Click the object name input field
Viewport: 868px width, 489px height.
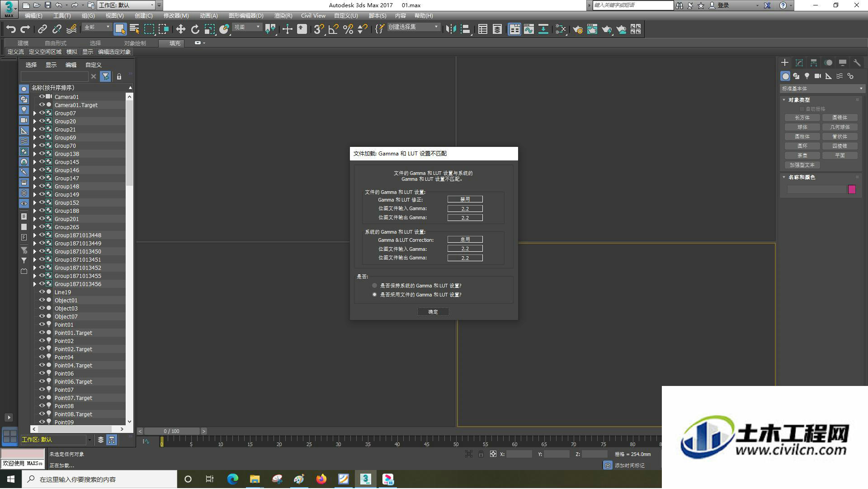(816, 189)
